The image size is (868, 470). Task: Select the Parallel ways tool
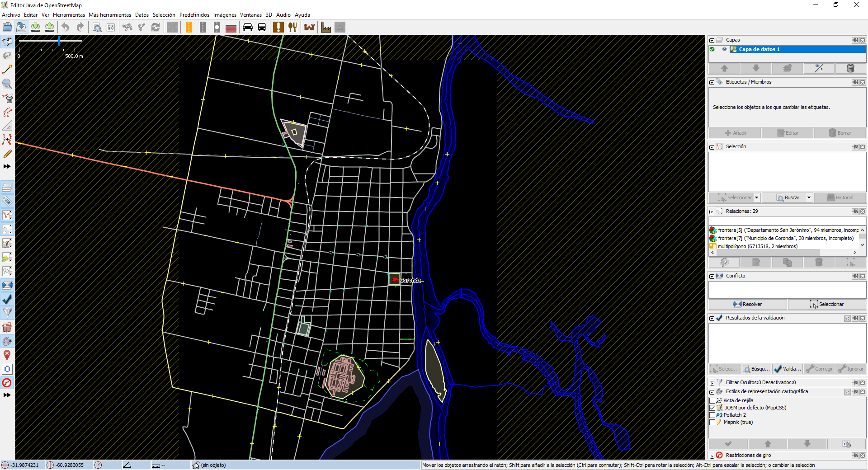pyautogui.click(x=7, y=112)
